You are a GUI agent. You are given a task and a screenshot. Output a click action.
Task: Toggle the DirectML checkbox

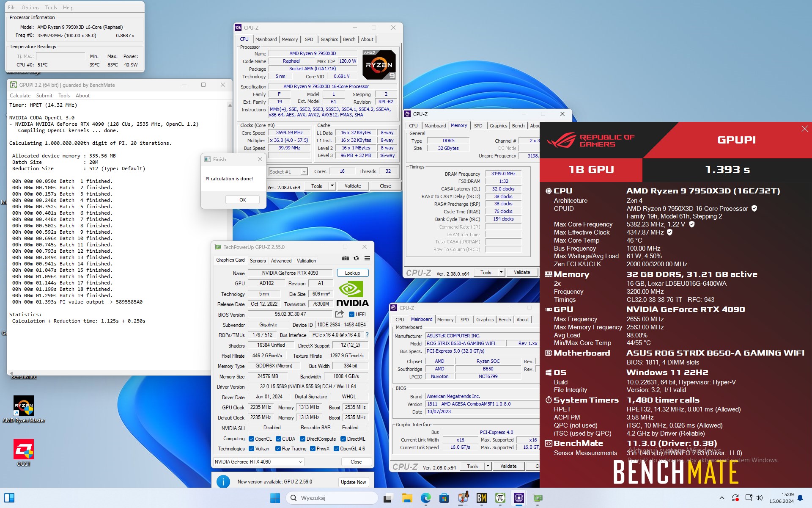[x=343, y=439]
